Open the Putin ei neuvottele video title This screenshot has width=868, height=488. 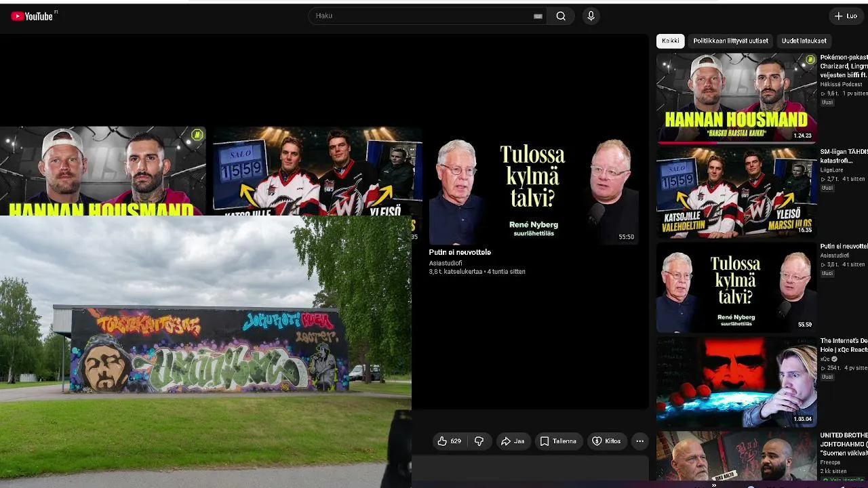pyautogui.click(x=460, y=252)
